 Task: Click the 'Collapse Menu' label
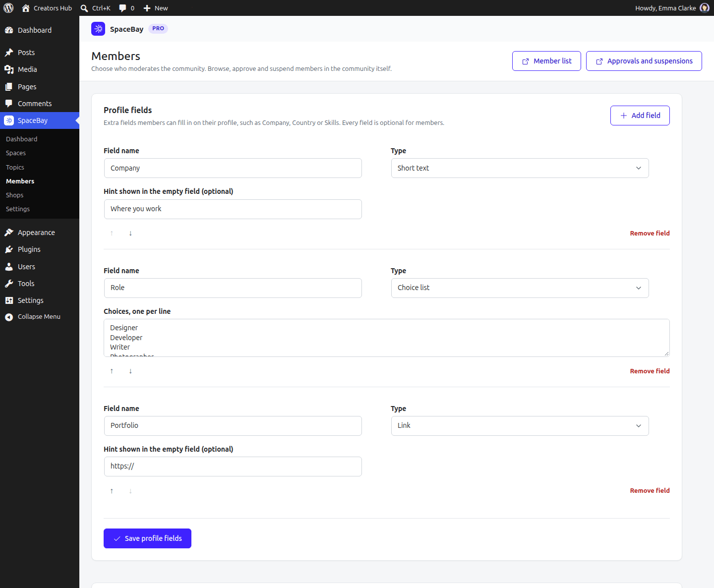pos(39,317)
